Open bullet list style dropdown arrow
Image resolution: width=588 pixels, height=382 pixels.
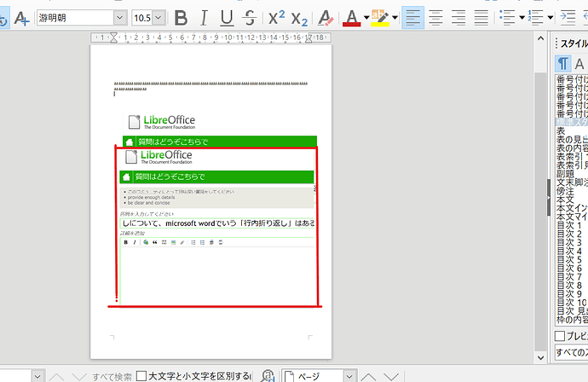click(522, 18)
